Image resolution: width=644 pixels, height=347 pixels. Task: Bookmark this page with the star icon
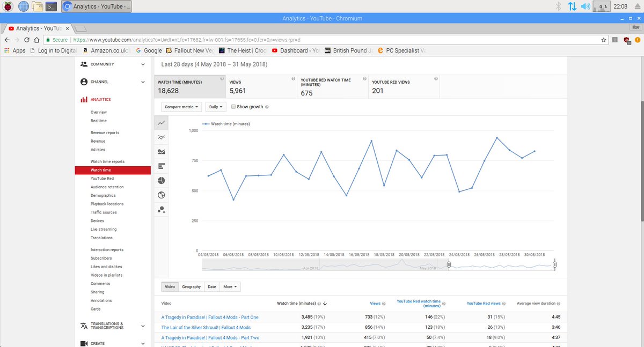[x=604, y=40]
